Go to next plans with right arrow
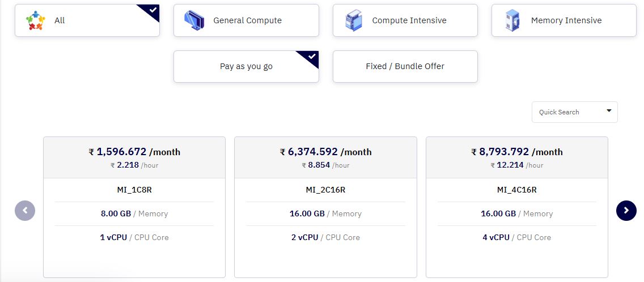 click(626, 211)
